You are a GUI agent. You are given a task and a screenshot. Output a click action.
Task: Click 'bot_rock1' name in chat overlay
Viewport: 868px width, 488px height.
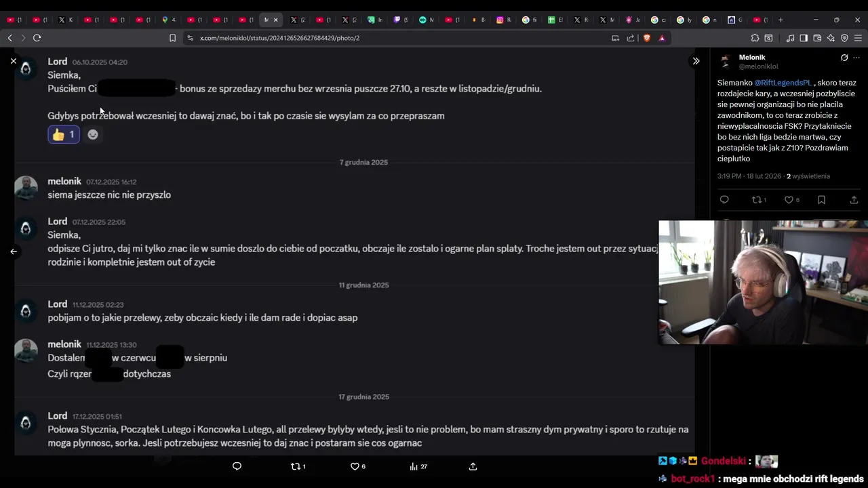(693, 479)
